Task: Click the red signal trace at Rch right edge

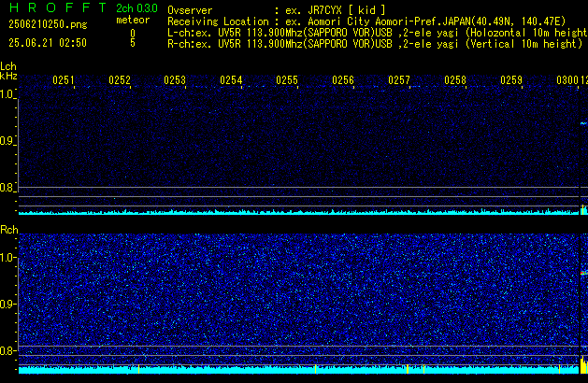Action: 584,273
